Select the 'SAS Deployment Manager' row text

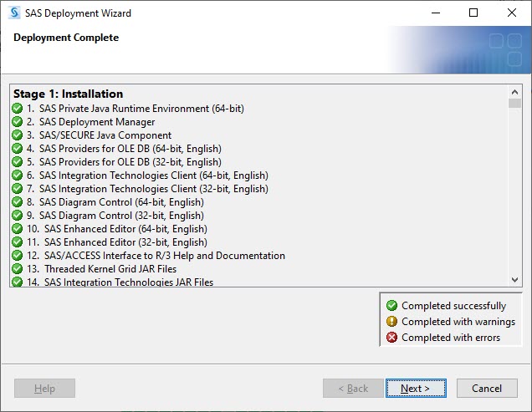(97, 122)
